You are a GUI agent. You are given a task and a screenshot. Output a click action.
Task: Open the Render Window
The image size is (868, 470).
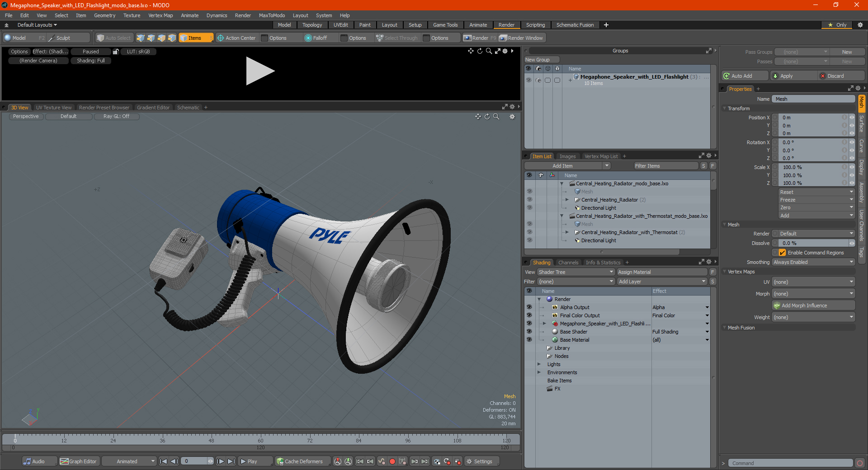tap(521, 38)
